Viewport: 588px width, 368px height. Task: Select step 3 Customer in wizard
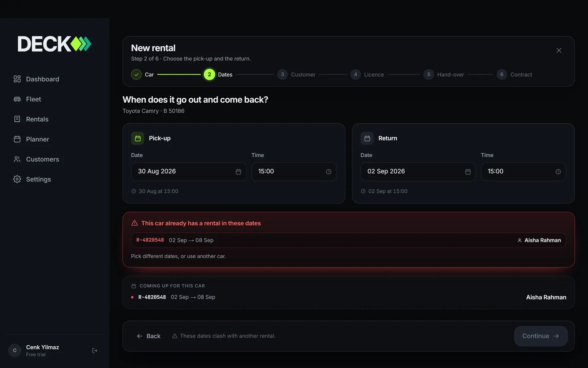pos(296,74)
